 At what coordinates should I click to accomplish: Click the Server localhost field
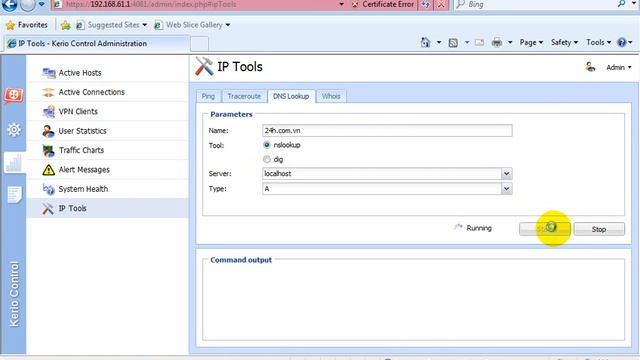382,174
